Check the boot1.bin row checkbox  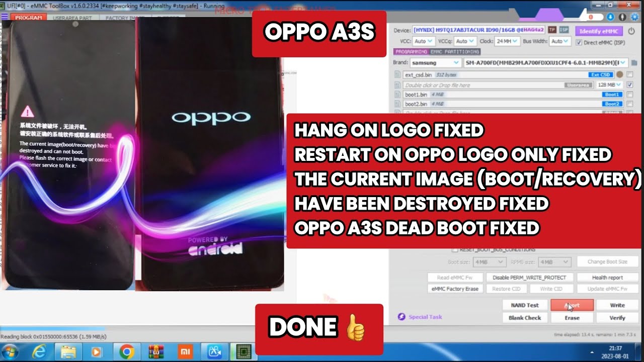click(x=630, y=95)
